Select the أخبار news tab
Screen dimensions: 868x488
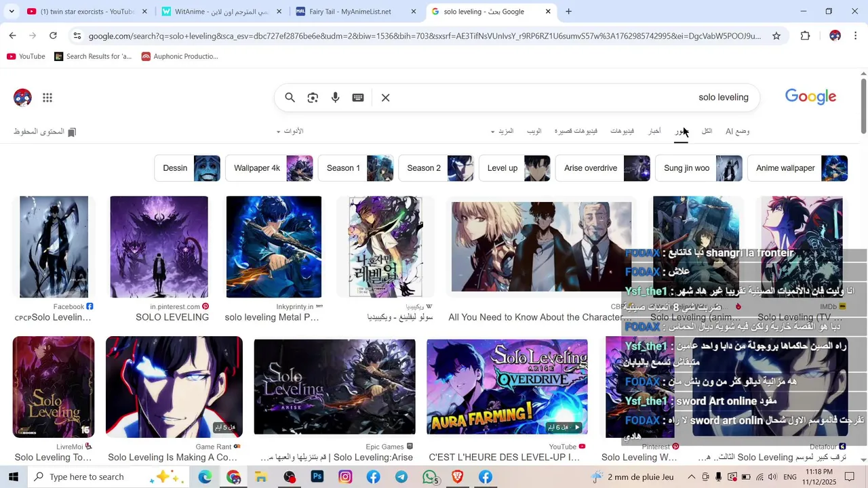[654, 131]
